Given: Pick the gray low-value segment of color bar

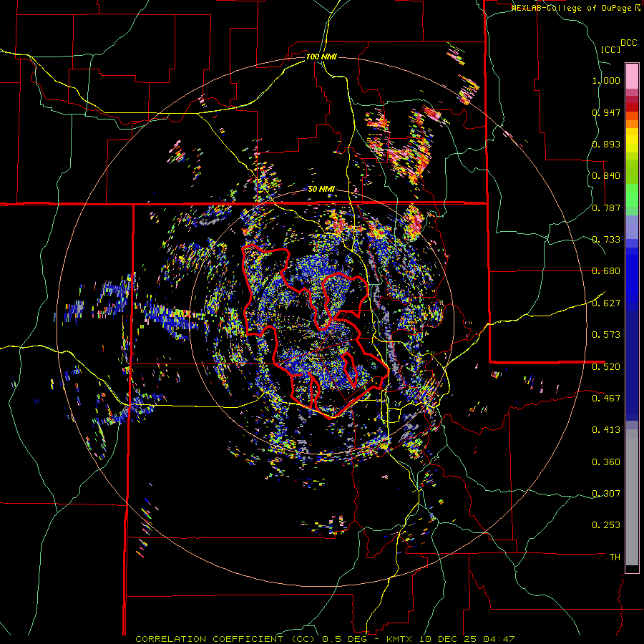Looking at the screenshot, I should [632, 497].
